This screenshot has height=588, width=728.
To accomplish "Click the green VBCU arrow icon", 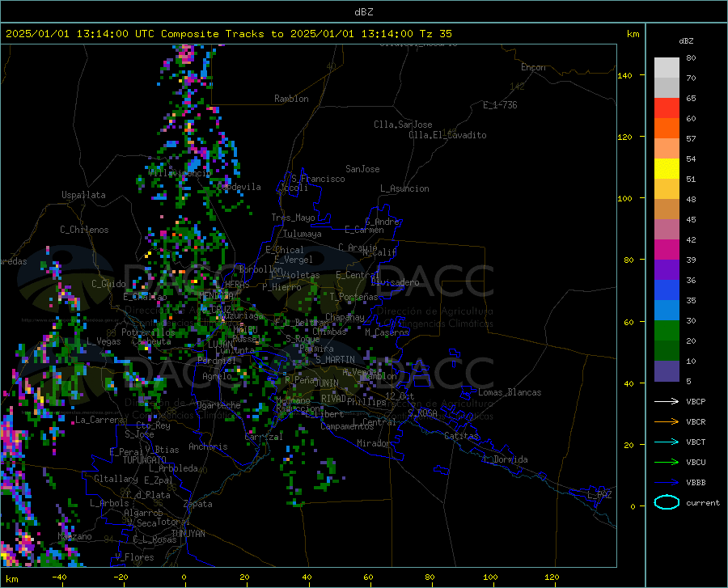I will (667, 462).
